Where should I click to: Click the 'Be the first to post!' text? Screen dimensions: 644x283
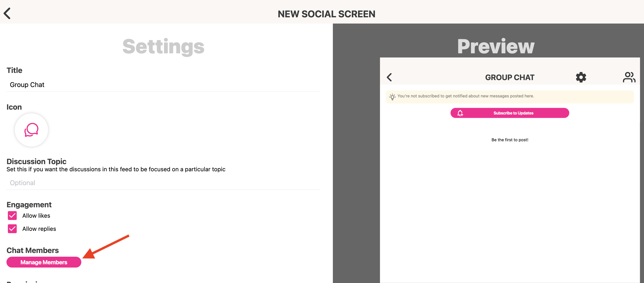click(510, 140)
